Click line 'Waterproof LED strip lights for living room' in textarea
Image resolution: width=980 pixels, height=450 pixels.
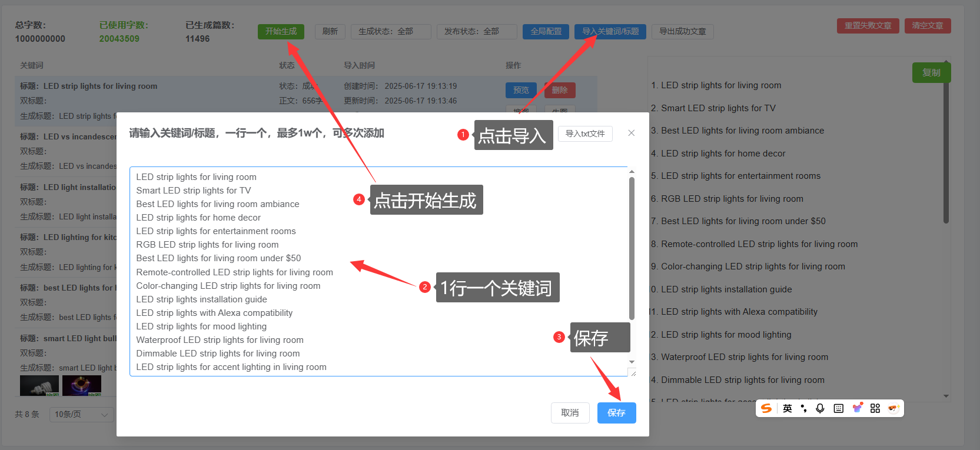pos(220,340)
